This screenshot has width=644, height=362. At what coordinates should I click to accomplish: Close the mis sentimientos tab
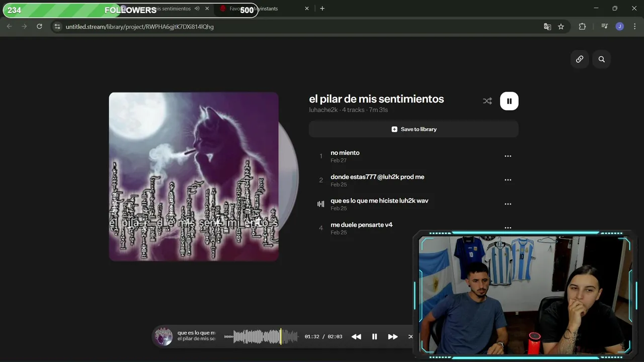click(x=207, y=9)
